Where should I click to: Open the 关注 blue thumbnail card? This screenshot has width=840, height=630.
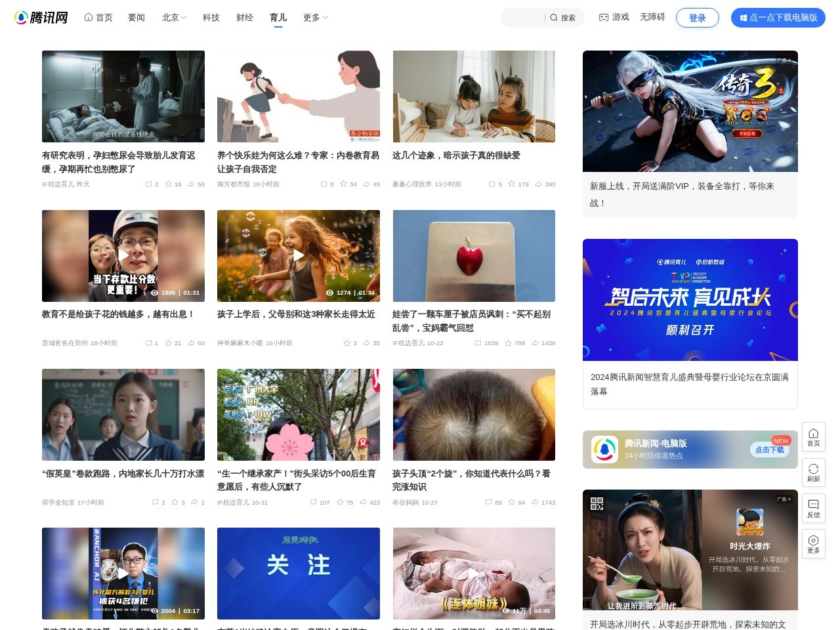[x=299, y=574]
